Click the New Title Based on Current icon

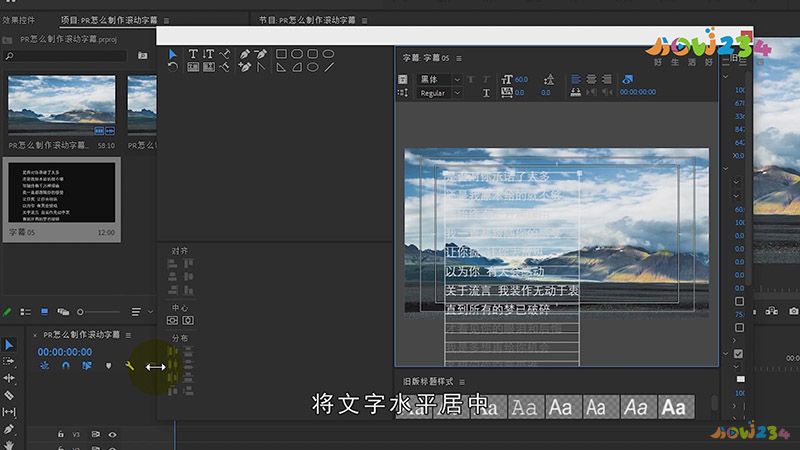(x=403, y=79)
